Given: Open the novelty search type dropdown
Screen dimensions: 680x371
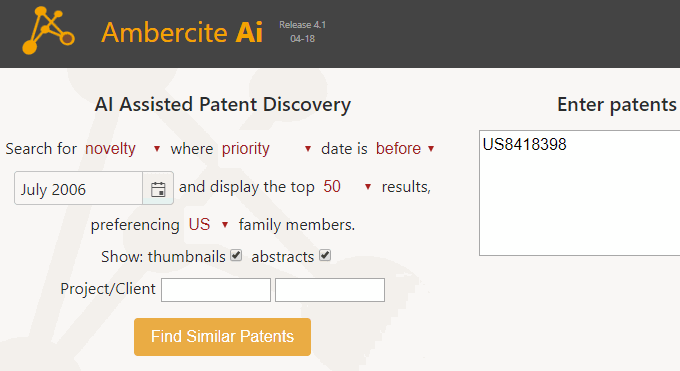Looking at the screenshot, I should [122, 149].
